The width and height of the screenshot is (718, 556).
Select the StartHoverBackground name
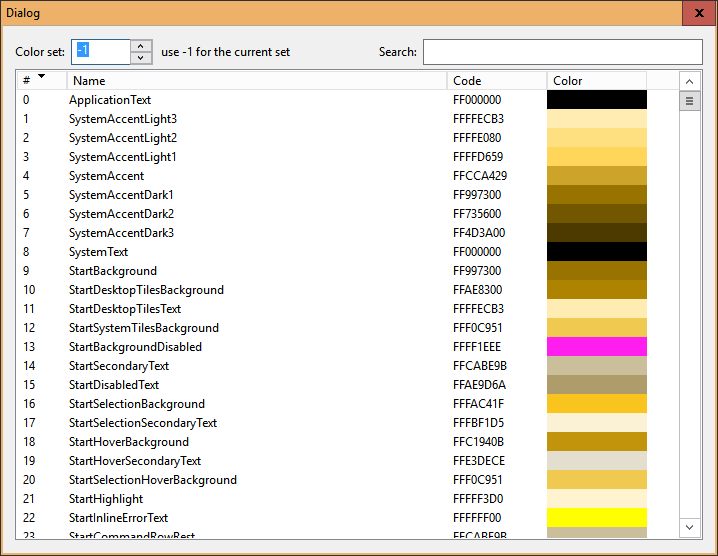click(x=129, y=442)
